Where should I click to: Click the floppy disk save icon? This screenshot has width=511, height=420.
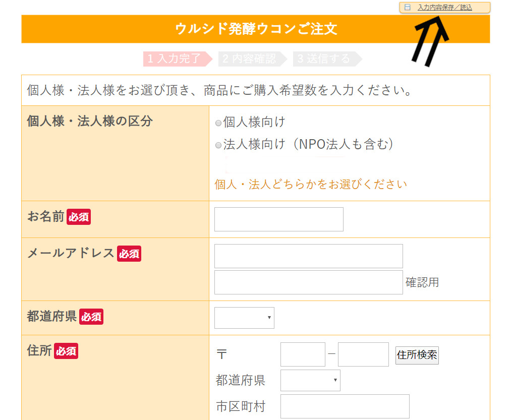(x=408, y=8)
